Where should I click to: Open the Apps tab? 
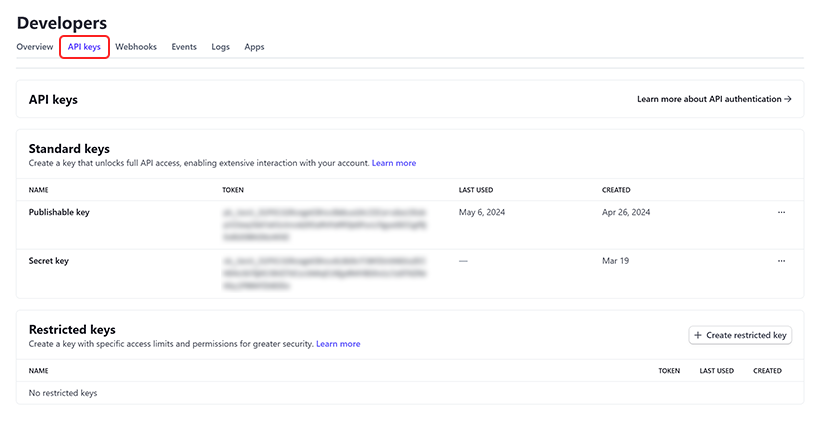[254, 47]
